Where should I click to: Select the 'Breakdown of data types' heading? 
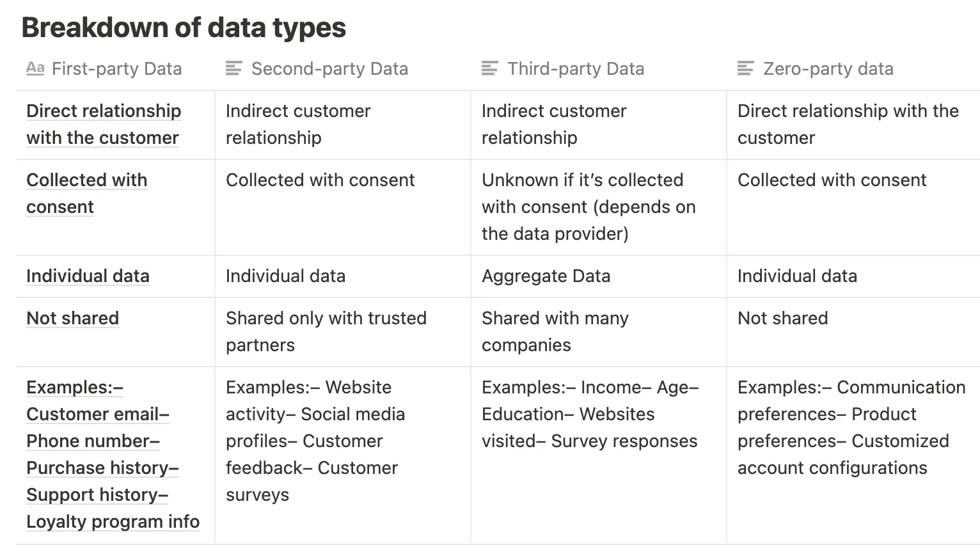184,28
